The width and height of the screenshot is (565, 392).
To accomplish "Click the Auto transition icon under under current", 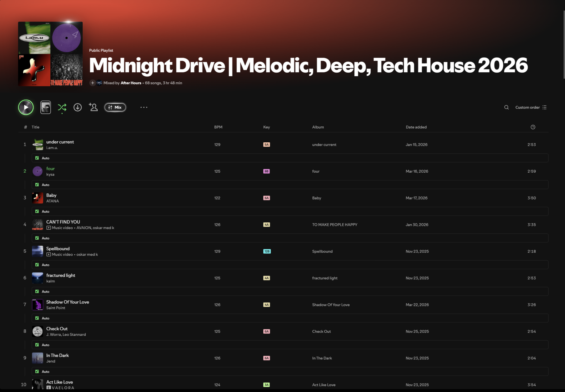I will tap(37, 158).
